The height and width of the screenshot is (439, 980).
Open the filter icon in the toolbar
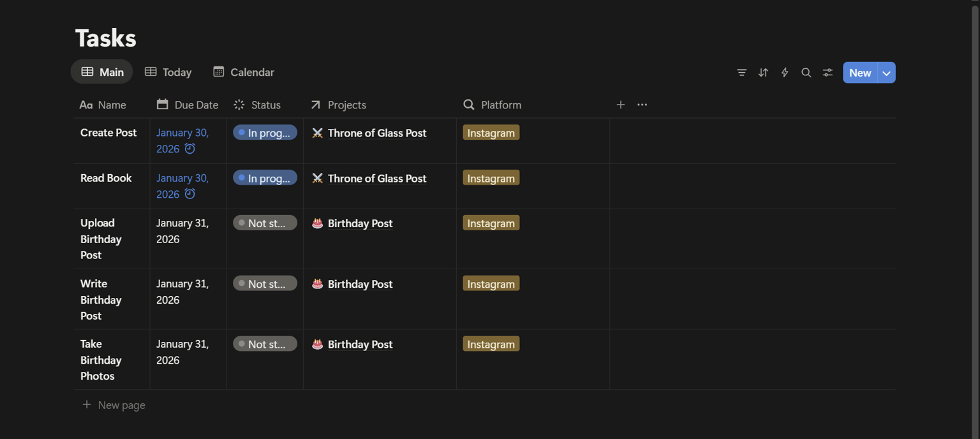[x=741, y=73]
